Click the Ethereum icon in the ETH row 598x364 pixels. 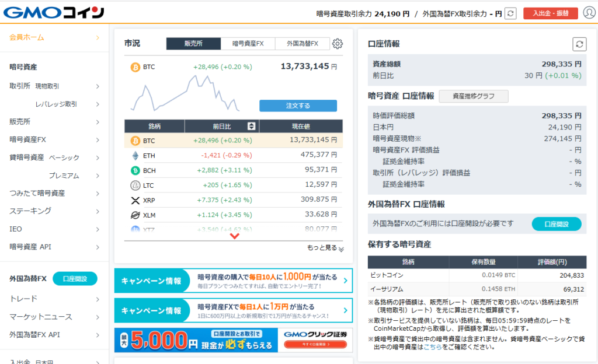click(135, 156)
